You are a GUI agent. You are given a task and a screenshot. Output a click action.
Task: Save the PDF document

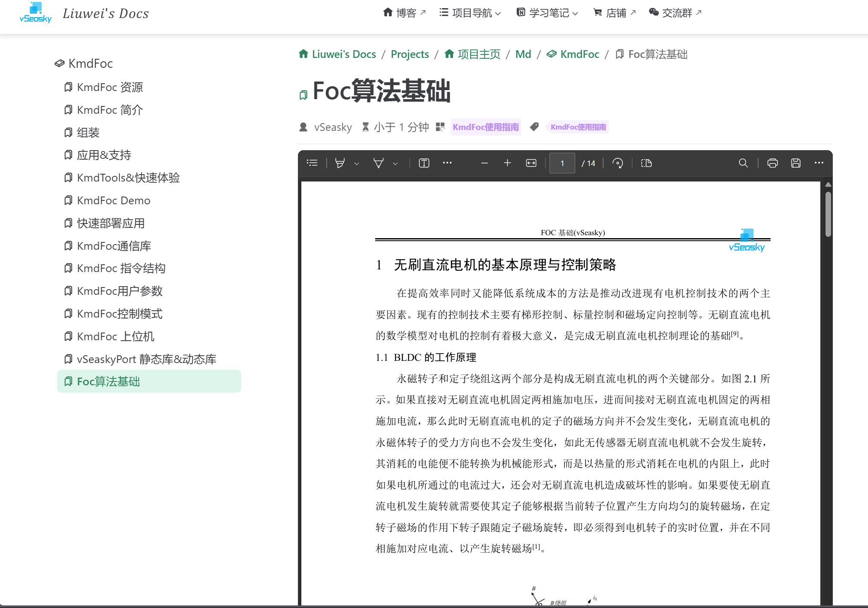(x=796, y=163)
